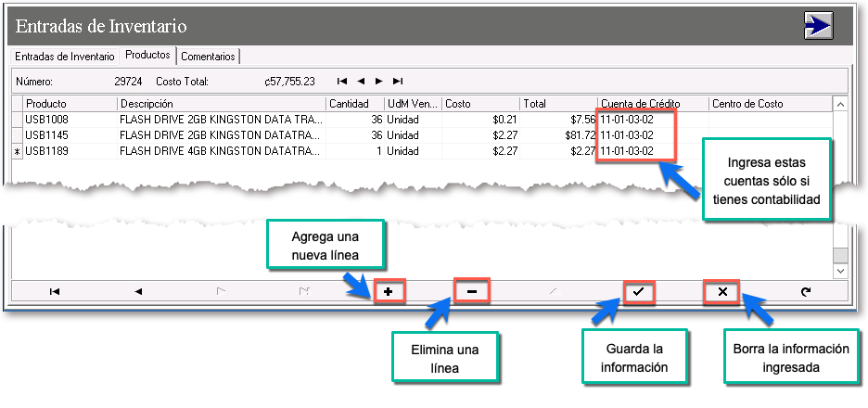868x408 pixels.
Task: Select product cell USB1145
Action: click(x=70, y=135)
